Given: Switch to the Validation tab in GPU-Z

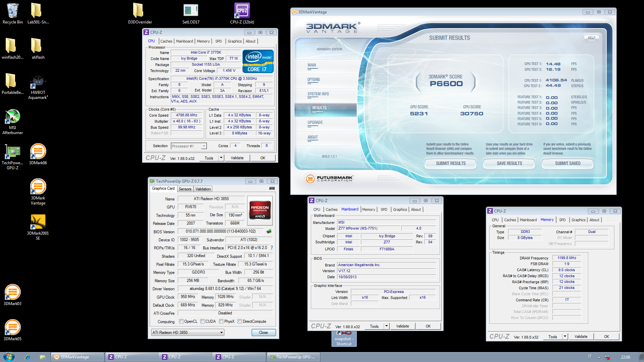Looking at the screenshot, I should tap(203, 189).
